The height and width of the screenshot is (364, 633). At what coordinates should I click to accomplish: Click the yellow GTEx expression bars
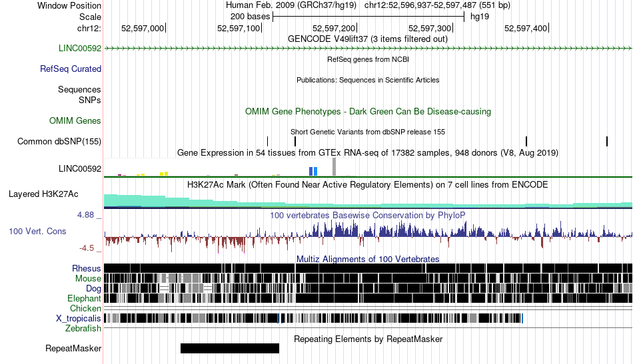pos(164,174)
